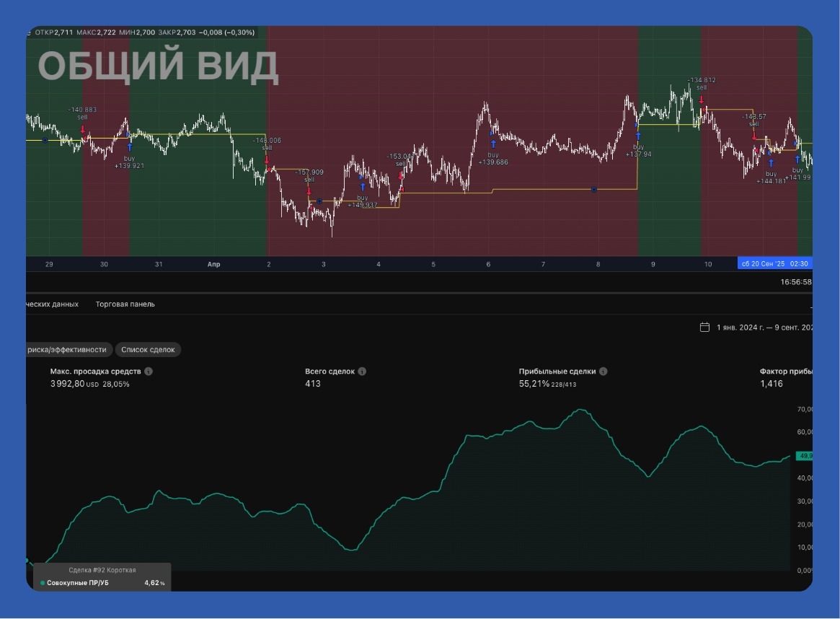Click Апр label on time axis

[213, 263]
